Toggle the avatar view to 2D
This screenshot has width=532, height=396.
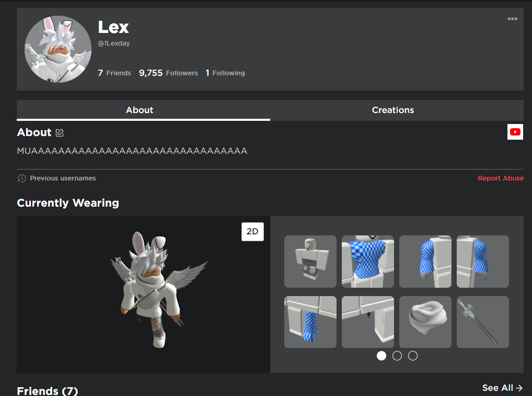tap(252, 232)
